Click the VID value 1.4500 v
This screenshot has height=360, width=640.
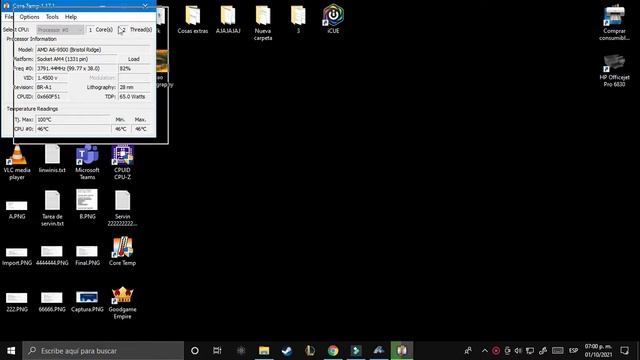[51, 78]
